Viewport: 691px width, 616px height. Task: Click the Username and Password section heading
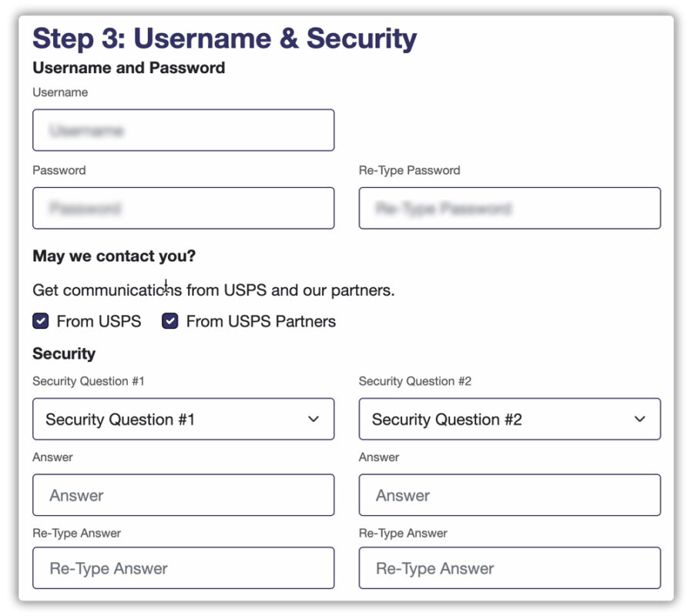point(128,68)
